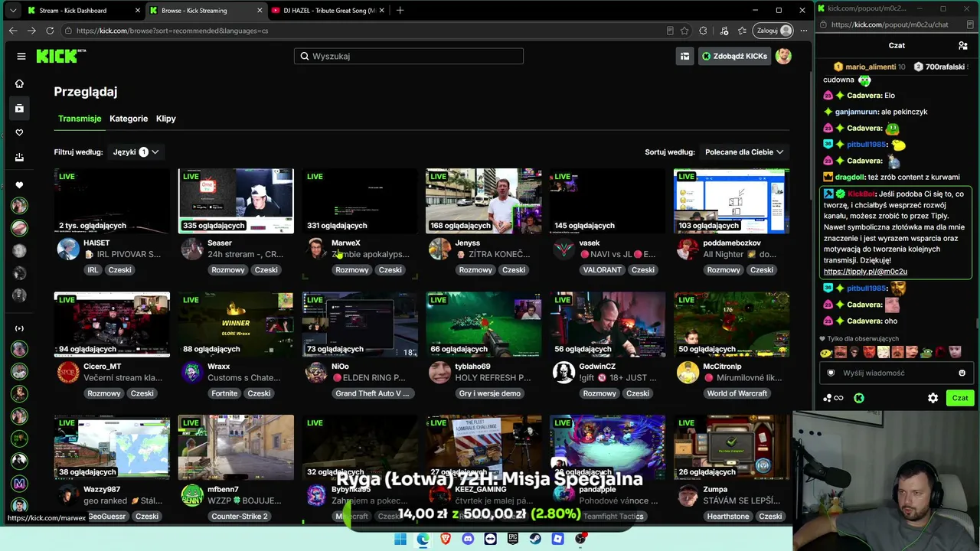Click the Zdobądź KICKs button

click(x=734, y=56)
